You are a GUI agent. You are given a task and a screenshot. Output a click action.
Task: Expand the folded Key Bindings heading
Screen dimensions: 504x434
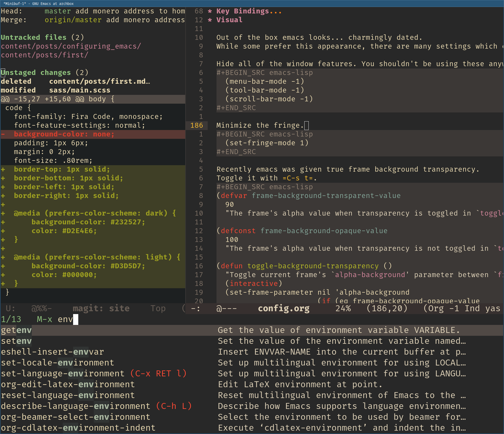[x=249, y=11]
